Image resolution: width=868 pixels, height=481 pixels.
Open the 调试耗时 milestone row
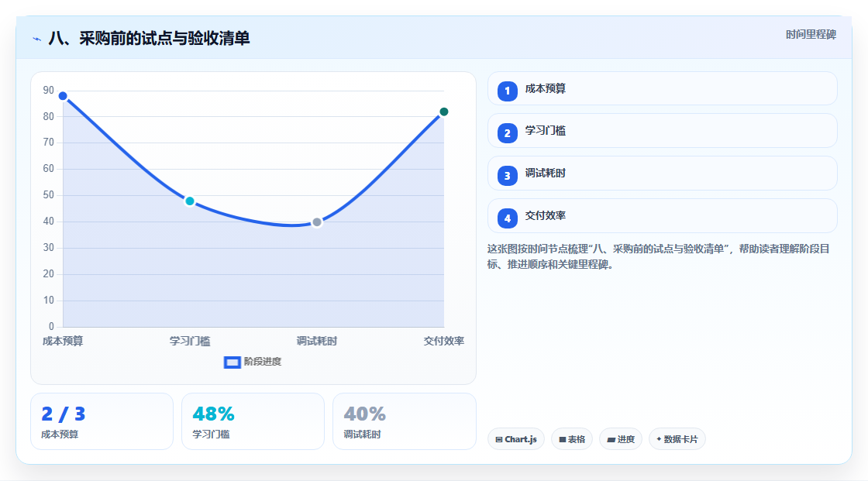[662, 174]
